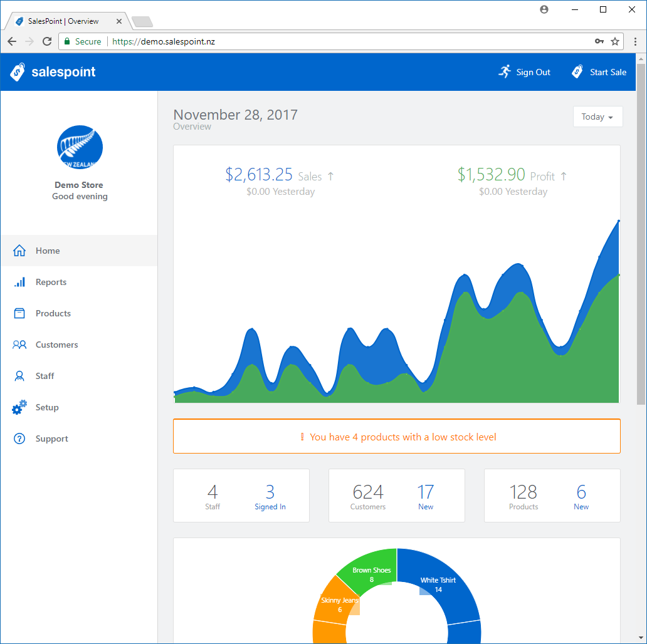This screenshot has width=647, height=644.
Task: Open Setup in the sidebar menu
Action: pyautogui.click(x=79, y=407)
